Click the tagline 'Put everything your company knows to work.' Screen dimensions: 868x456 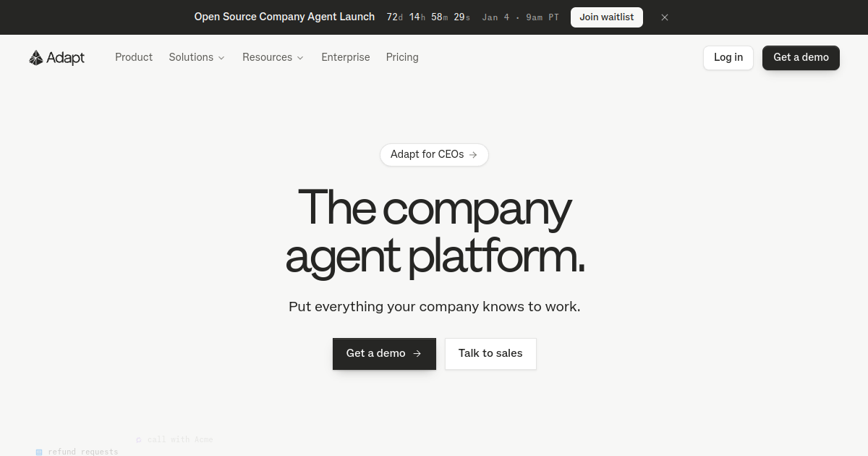pyautogui.click(x=434, y=306)
